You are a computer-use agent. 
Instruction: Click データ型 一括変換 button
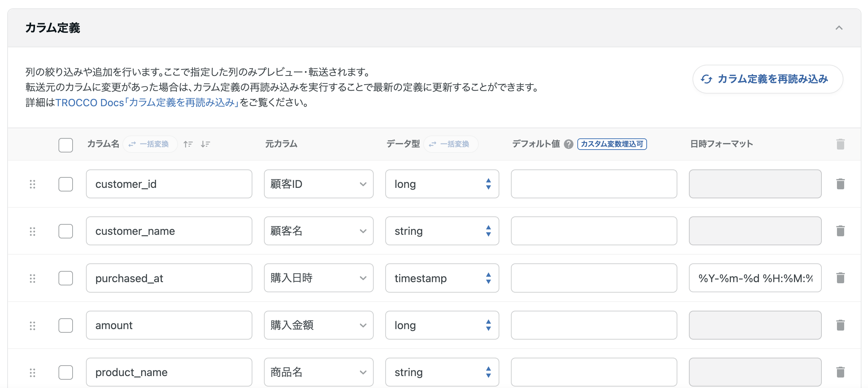tap(451, 144)
